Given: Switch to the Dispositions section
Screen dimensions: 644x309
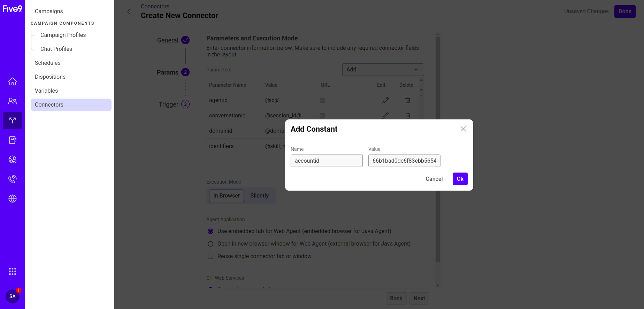Looking at the screenshot, I should (x=50, y=77).
